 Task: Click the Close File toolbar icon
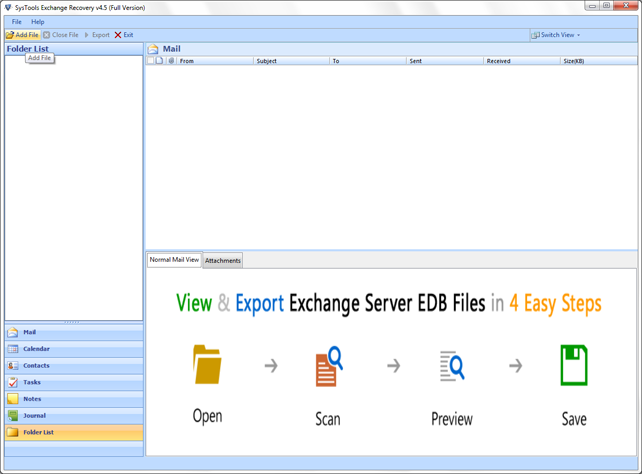click(47, 35)
